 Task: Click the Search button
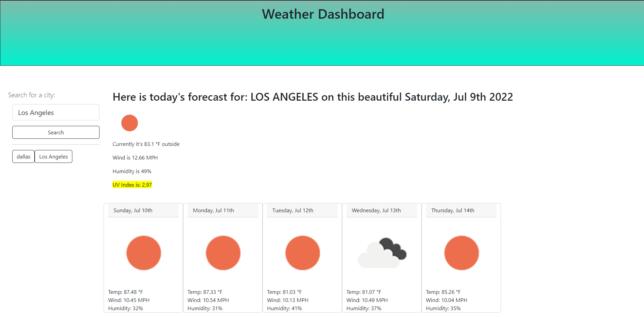[56, 132]
